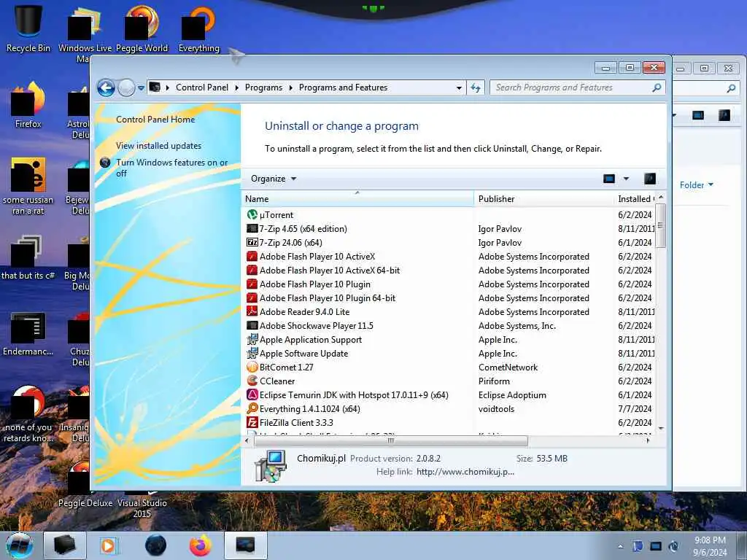This screenshot has width=747, height=560.
Task: Sort by the Publisher column header
Action: [x=544, y=199]
